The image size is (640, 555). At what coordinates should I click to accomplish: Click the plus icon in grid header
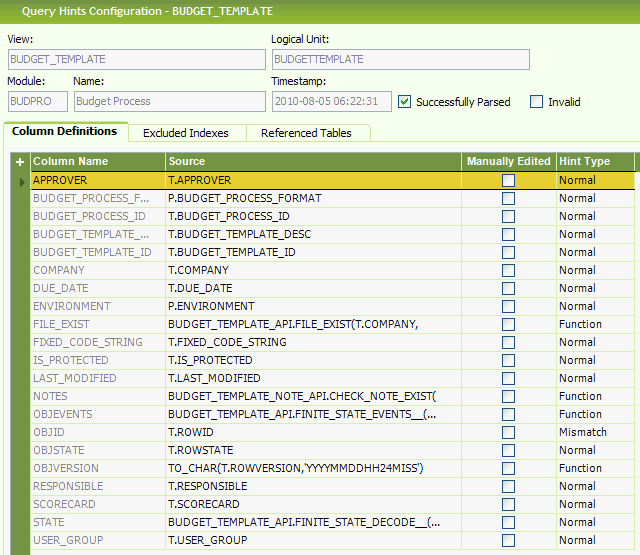click(20, 162)
